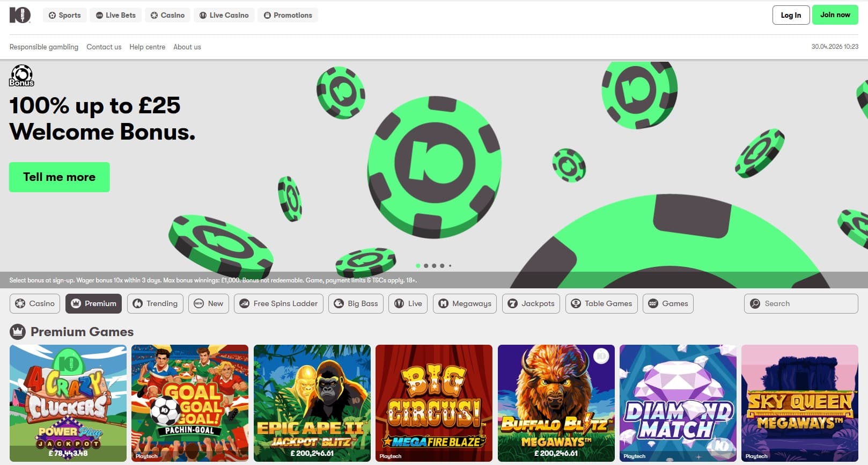Click the Tell me more button
The image size is (868, 465).
pyautogui.click(x=60, y=177)
